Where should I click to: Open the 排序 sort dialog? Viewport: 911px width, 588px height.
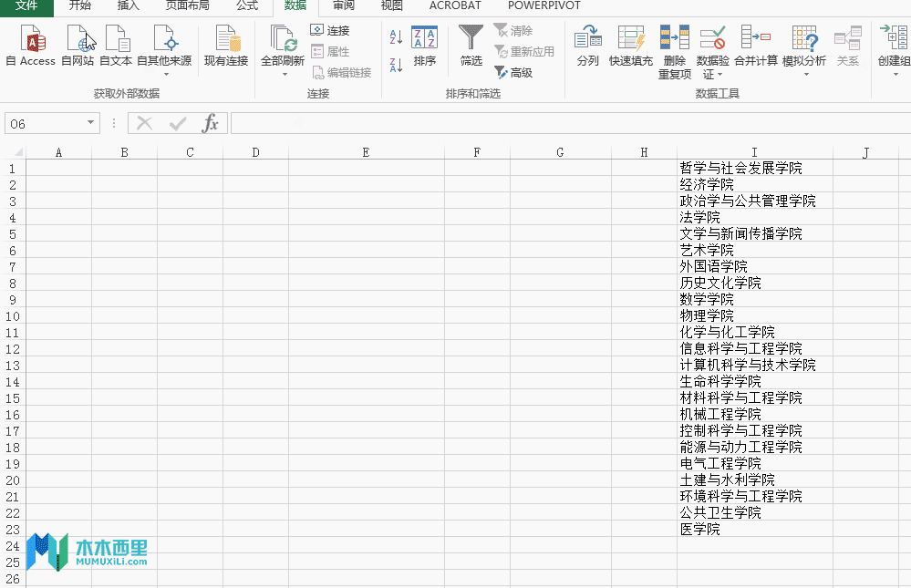425,46
